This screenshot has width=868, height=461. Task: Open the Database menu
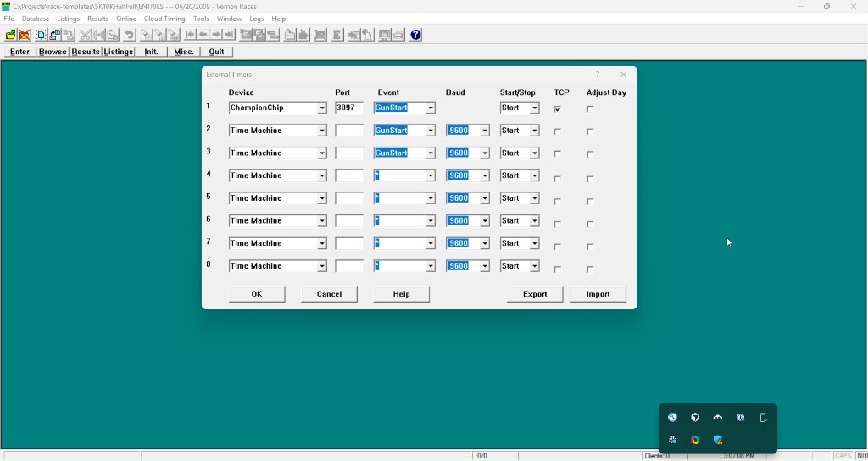[x=36, y=19]
